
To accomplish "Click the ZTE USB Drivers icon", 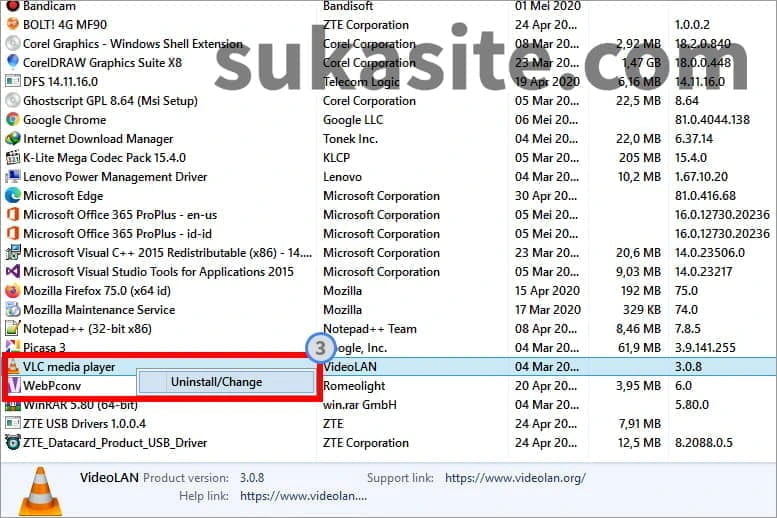I will 12,423.
